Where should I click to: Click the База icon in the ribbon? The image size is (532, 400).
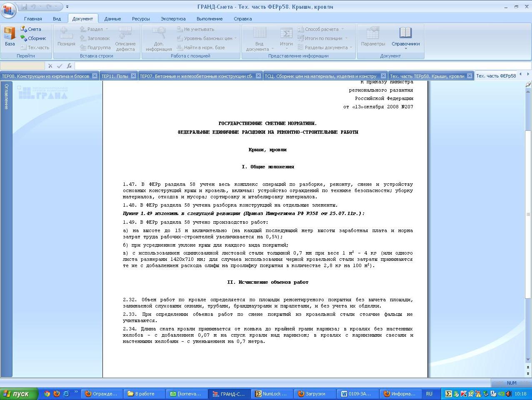[10, 36]
